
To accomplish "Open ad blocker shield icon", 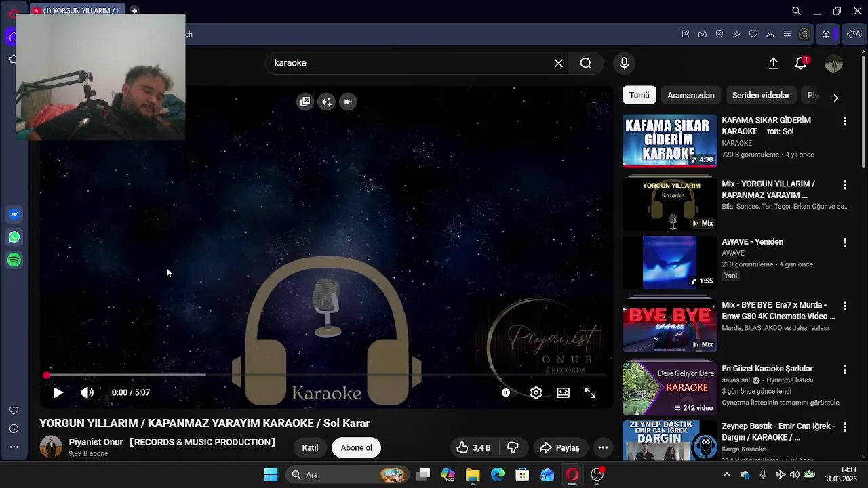I will click(719, 34).
